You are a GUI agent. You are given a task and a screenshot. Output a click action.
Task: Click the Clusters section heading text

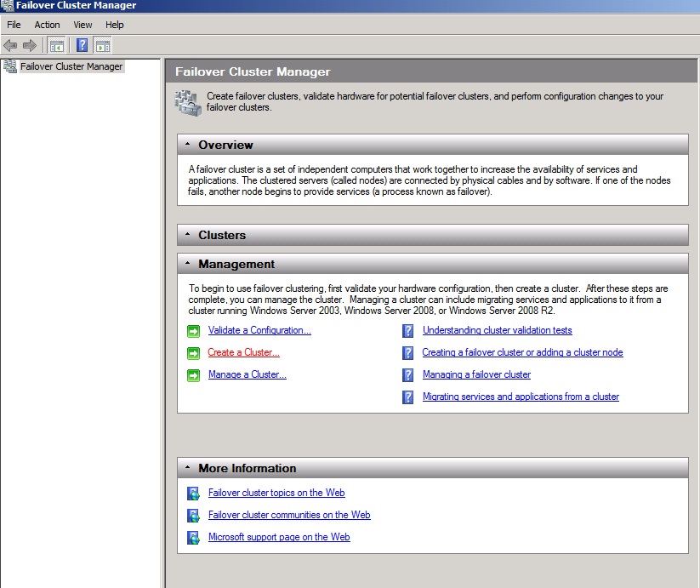click(x=222, y=236)
